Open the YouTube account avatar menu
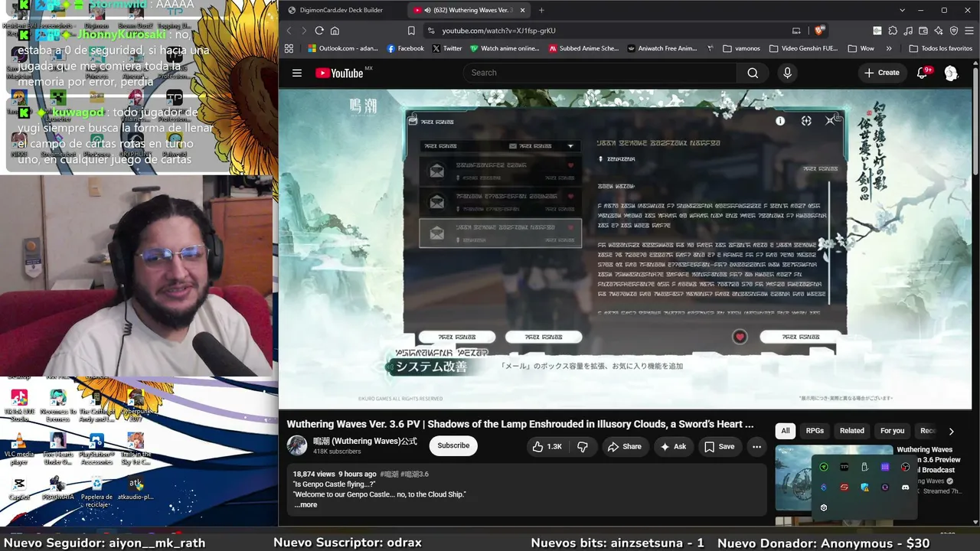The width and height of the screenshot is (980, 551). click(951, 73)
